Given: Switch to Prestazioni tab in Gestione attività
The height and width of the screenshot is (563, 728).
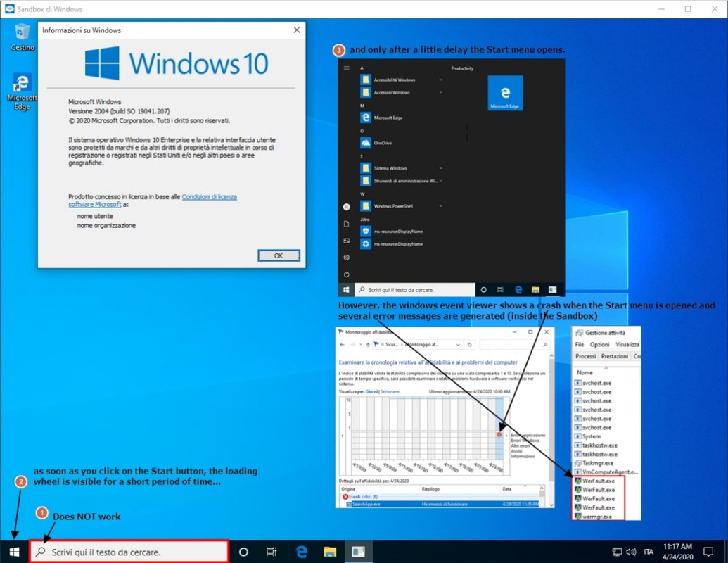Looking at the screenshot, I should [614, 356].
